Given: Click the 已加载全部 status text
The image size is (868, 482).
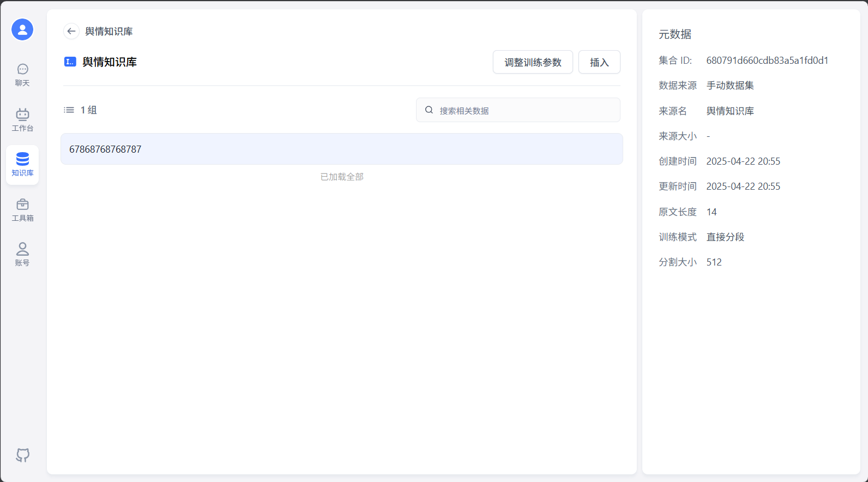Looking at the screenshot, I should (x=342, y=177).
